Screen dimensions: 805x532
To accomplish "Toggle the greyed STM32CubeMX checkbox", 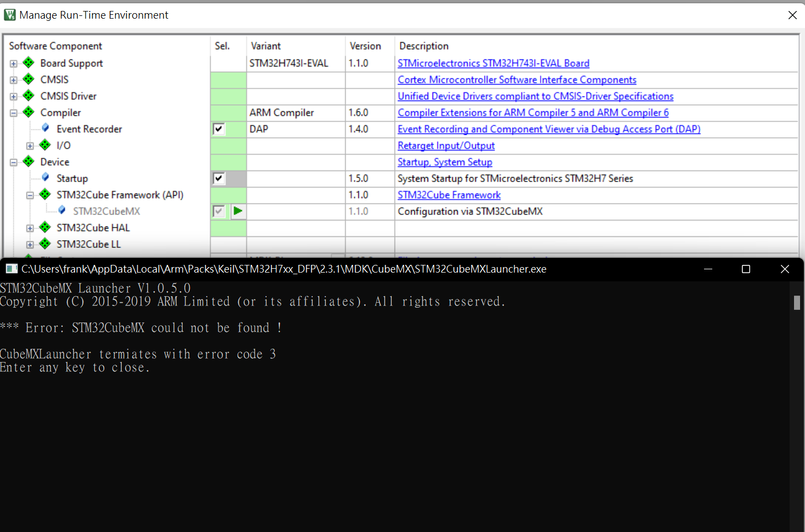I will click(x=218, y=211).
